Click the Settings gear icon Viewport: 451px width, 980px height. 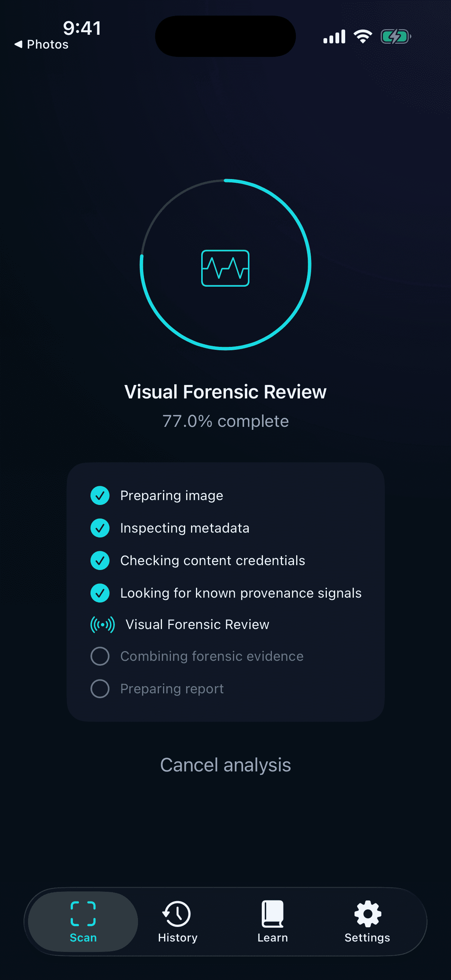(x=368, y=913)
